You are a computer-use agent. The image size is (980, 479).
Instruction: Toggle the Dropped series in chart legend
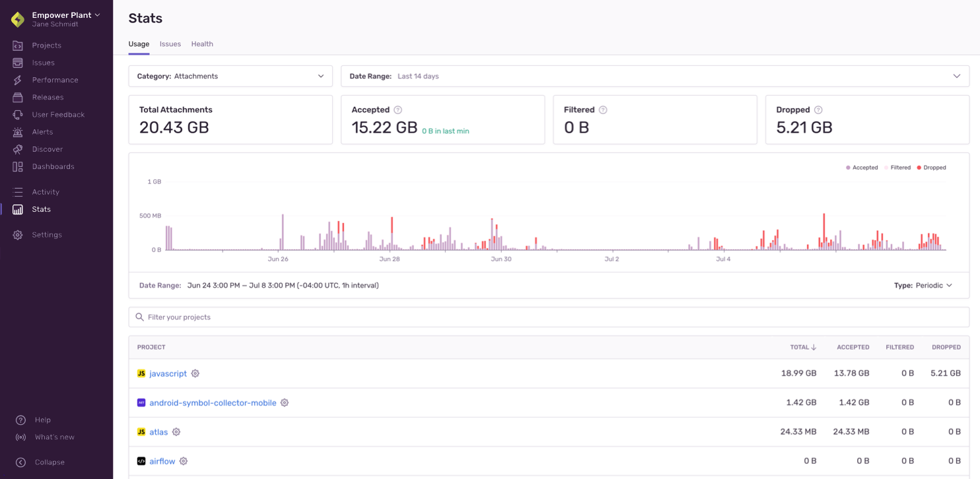click(931, 168)
